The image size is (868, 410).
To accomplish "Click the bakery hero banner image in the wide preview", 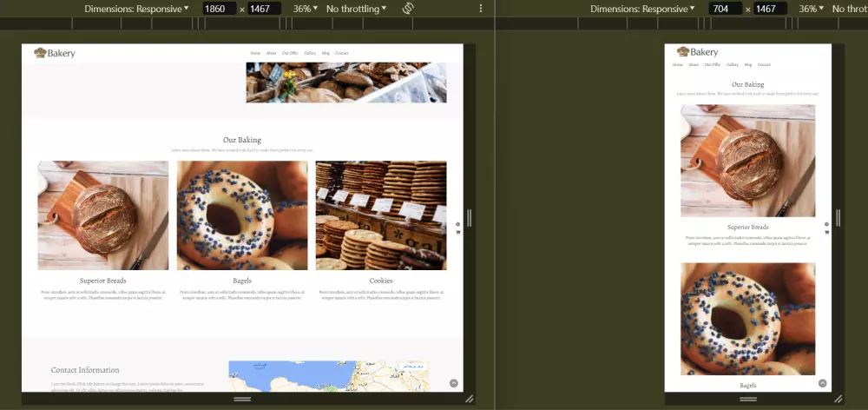I will click(346, 83).
